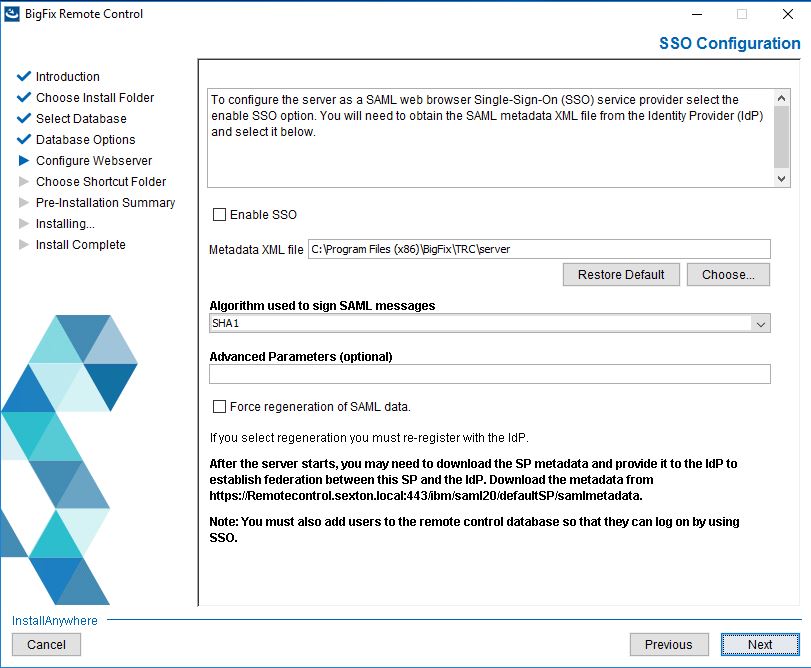Click the checkmark beside Database Options

[x=24, y=140]
